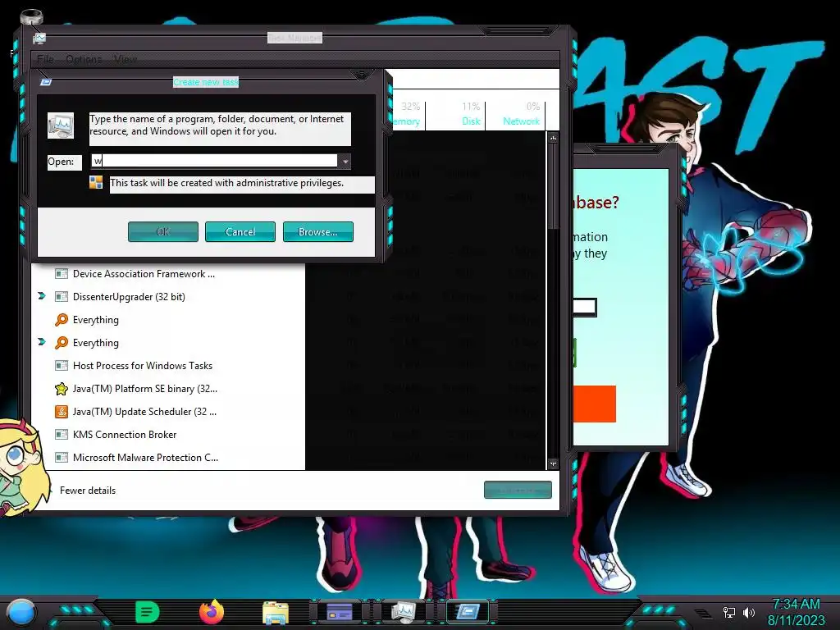Image resolution: width=840 pixels, height=630 pixels.
Task: Click Create new task title bar icon
Action: (46, 82)
